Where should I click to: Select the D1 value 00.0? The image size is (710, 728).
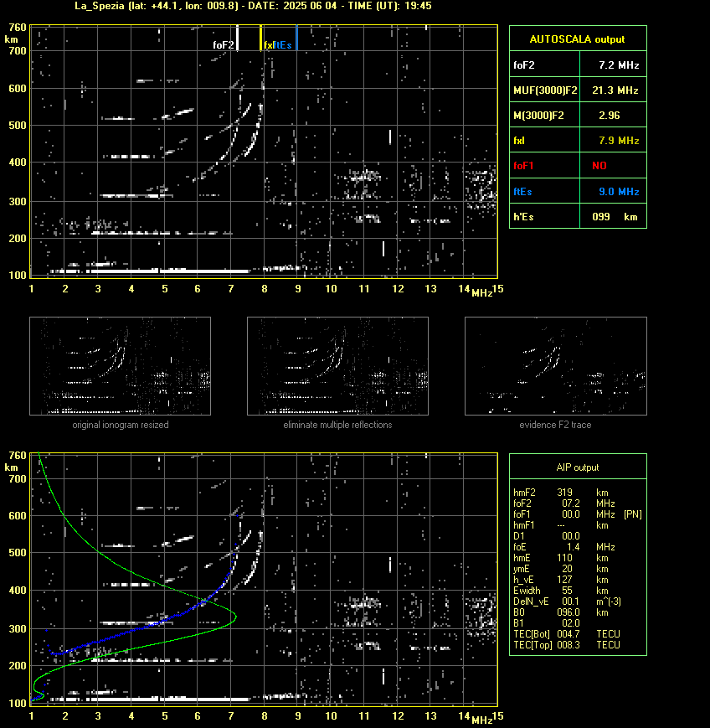pyautogui.click(x=571, y=536)
